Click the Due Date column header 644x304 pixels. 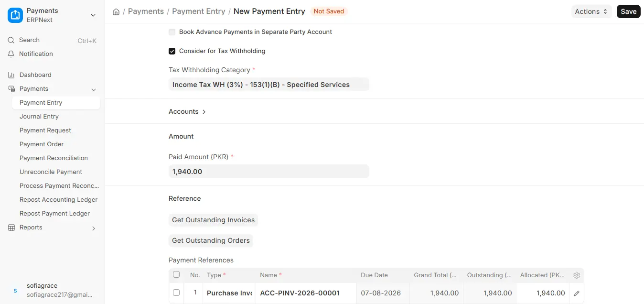click(x=383, y=275)
